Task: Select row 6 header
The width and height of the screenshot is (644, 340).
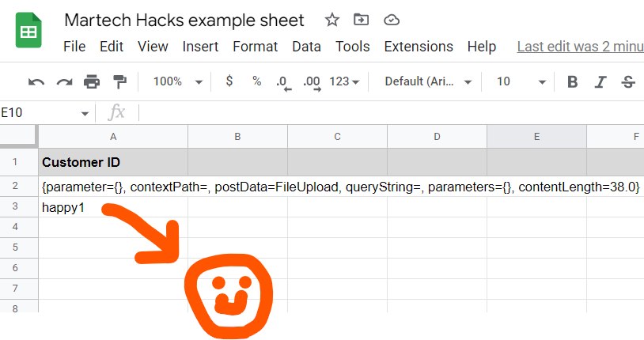Action: 19,268
